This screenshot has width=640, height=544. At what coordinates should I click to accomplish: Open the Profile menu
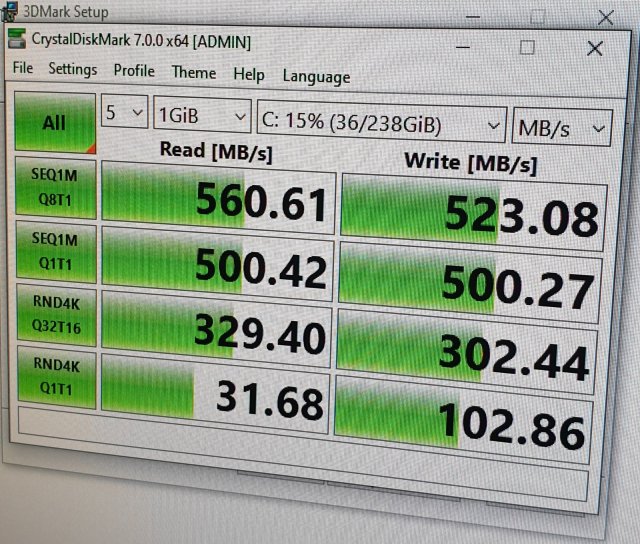coord(134,71)
